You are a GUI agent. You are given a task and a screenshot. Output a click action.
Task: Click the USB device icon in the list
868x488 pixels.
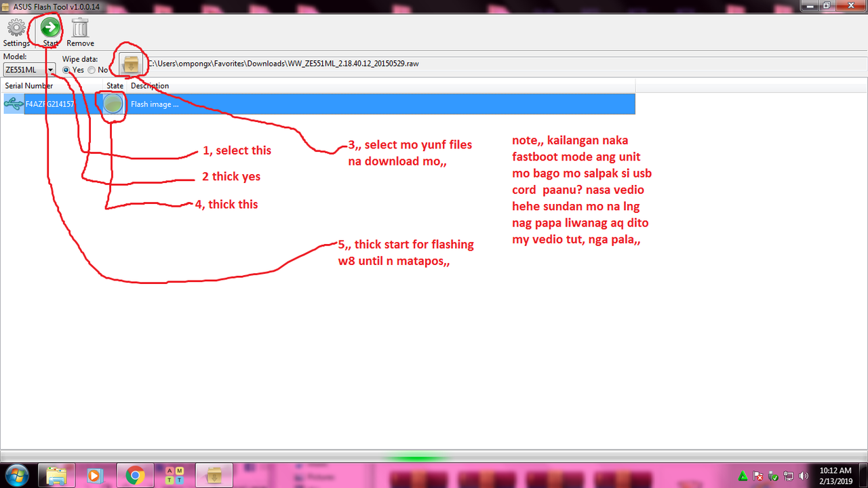[14, 104]
